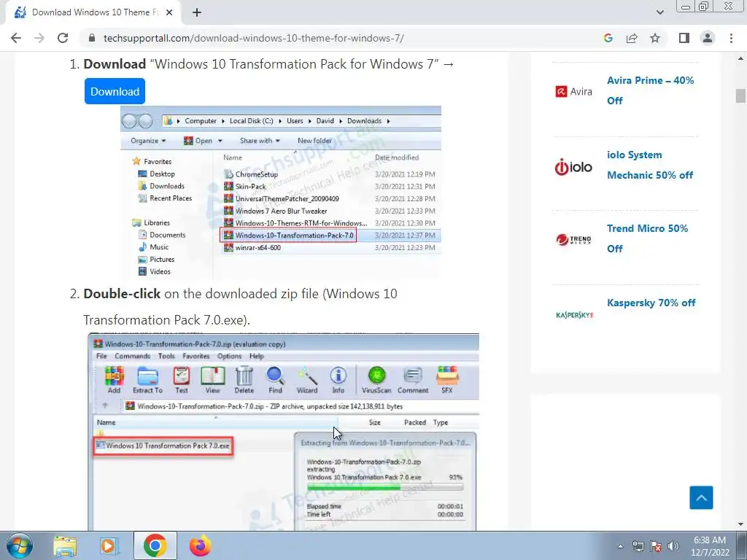Viewport: 747px width, 560px height.
Task: Click the vertical scrollbar thumb
Action: coord(740,96)
